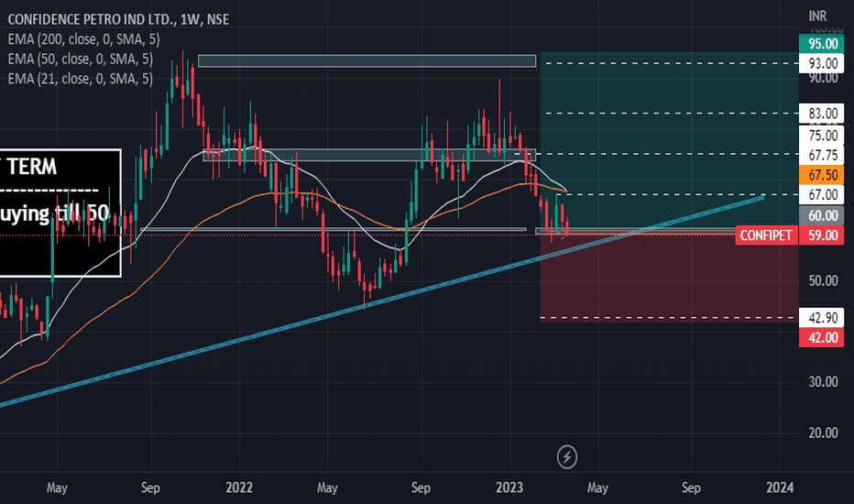Click the lightning bolt event icon

(x=567, y=456)
